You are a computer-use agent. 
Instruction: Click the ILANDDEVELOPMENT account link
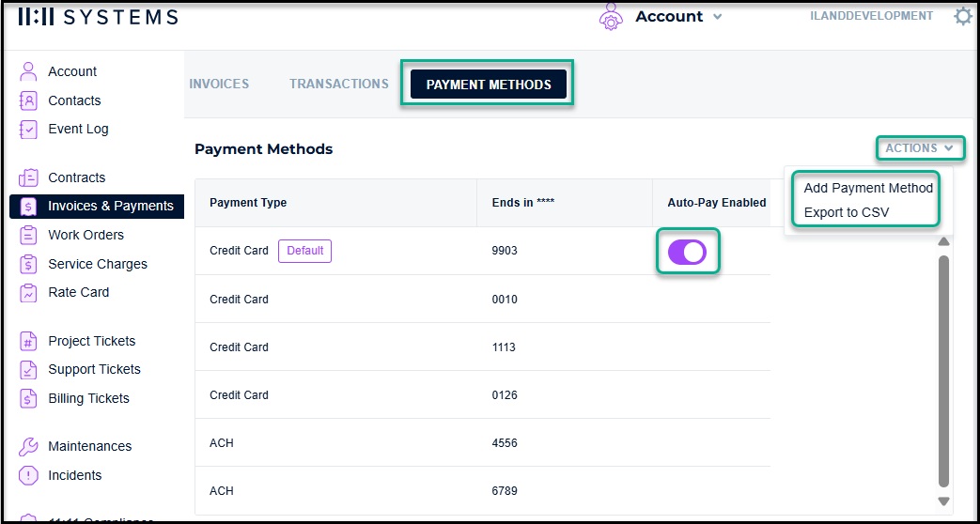tap(871, 16)
